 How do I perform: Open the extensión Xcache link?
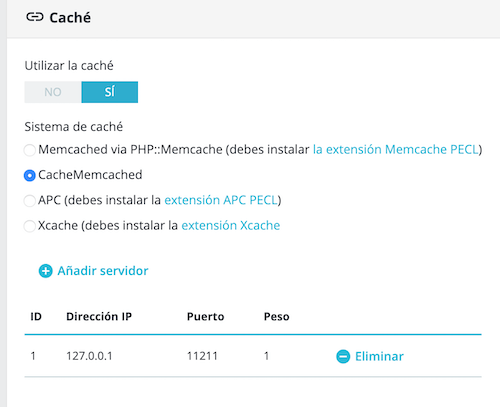[231, 225]
